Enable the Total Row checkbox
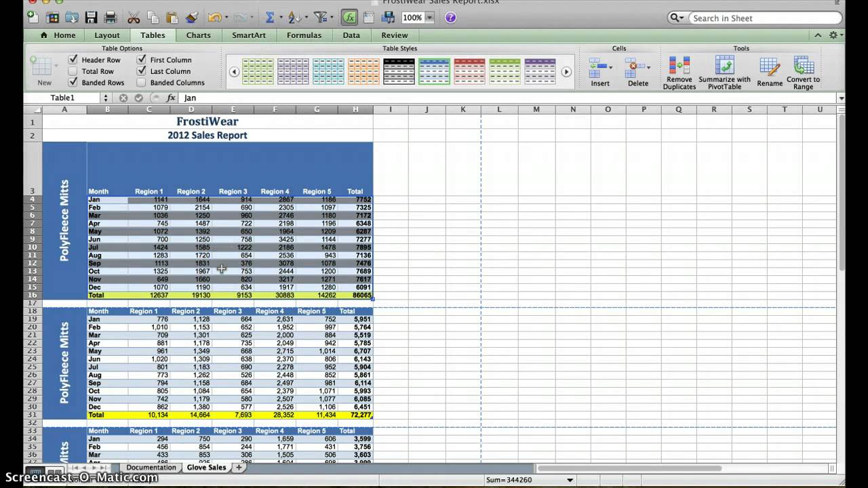Image resolution: width=868 pixels, height=488 pixels. [73, 71]
